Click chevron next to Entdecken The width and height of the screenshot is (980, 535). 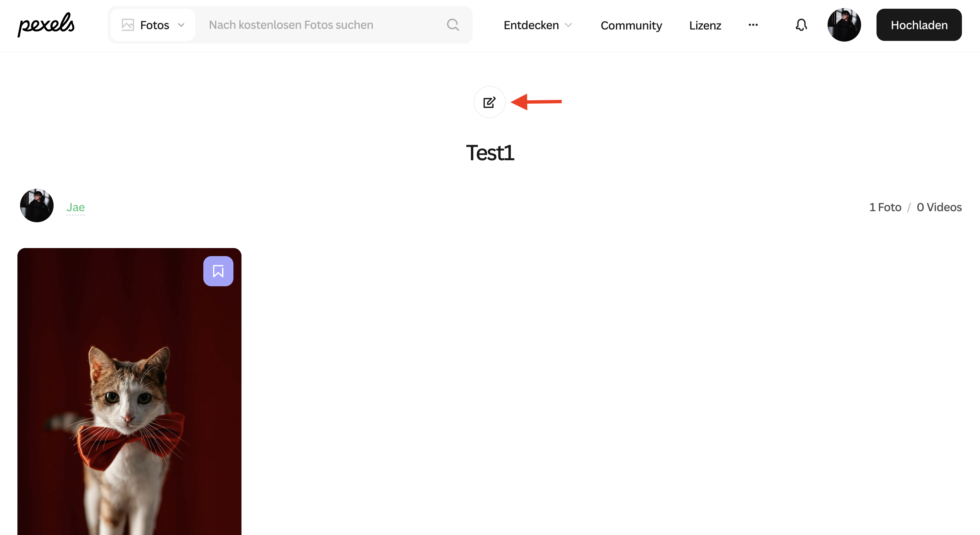(x=568, y=25)
